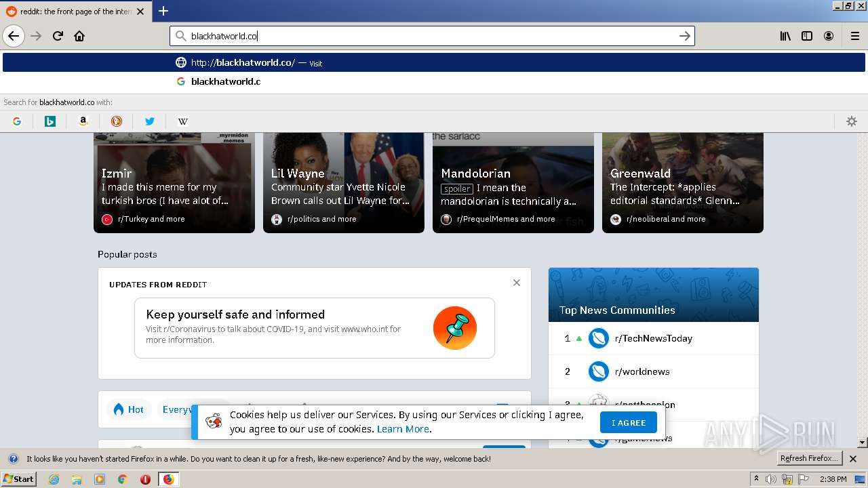868x488 pixels.
Task: Click the volume speaker tray icon
Action: point(771,479)
